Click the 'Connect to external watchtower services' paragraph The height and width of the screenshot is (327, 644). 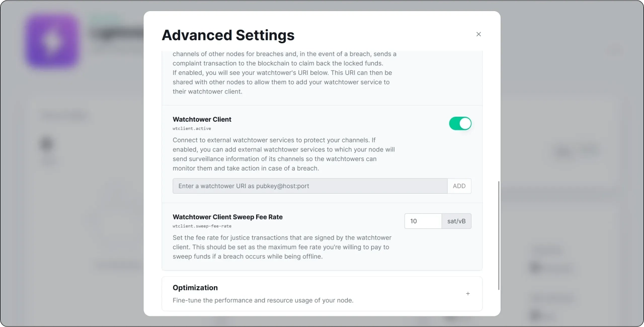click(283, 154)
